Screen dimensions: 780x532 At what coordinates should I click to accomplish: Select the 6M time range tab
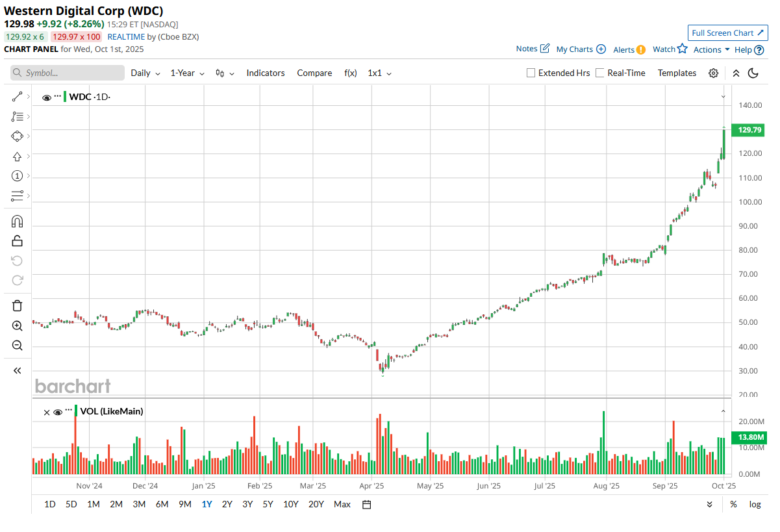pyautogui.click(x=162, y=505)
